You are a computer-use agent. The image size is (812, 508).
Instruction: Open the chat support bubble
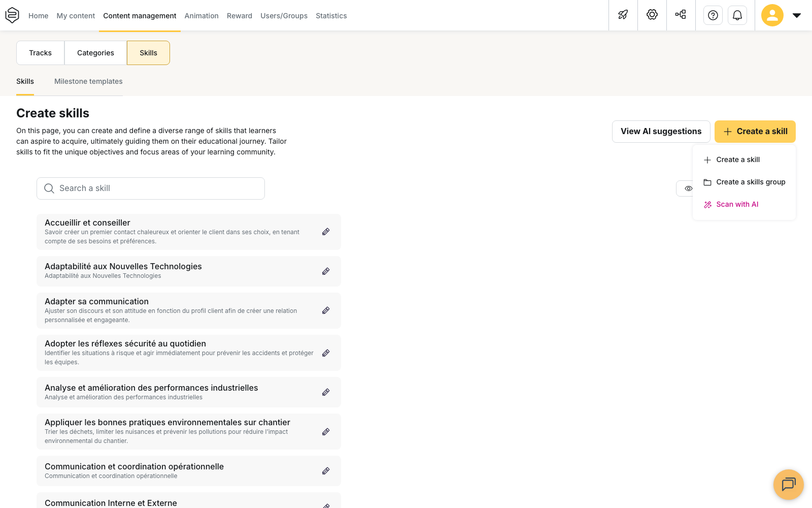click(x=789, y=485)
